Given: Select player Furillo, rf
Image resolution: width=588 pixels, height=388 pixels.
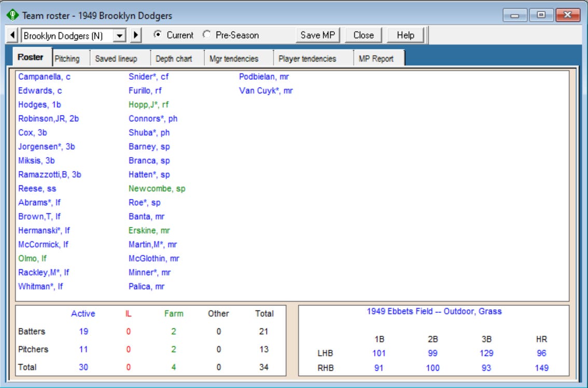Looking at the screenshot, I should (145, 91).
